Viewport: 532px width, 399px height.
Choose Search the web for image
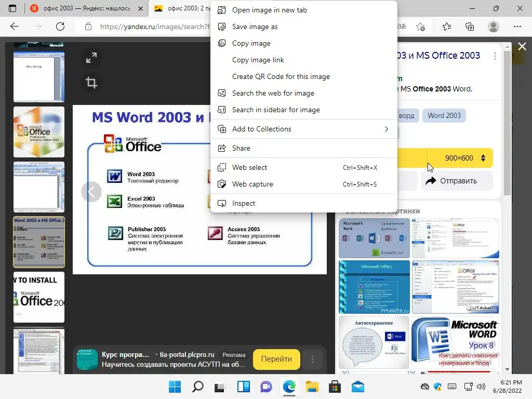coord(303,94)
